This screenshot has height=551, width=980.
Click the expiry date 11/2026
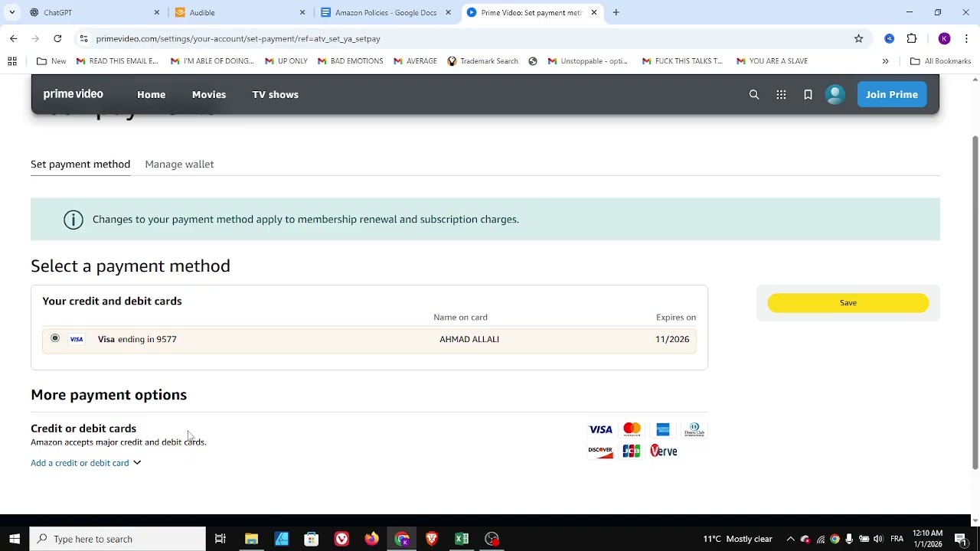672,339
